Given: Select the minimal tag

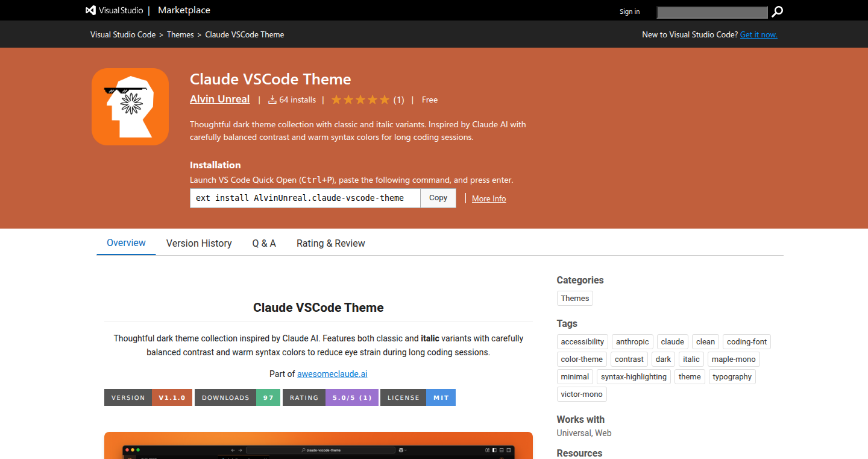Looking at the screenshot, I should (575, 376).
